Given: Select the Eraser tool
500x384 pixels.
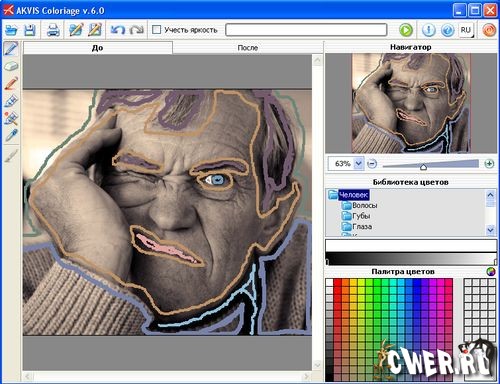Looking at the screenshot, I should tap(11, 66).
